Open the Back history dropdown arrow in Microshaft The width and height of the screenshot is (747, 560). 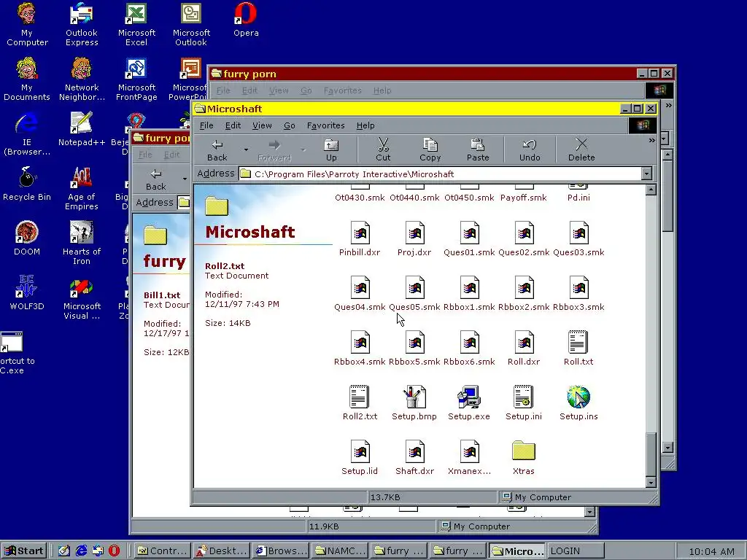[x=246, y=149]
